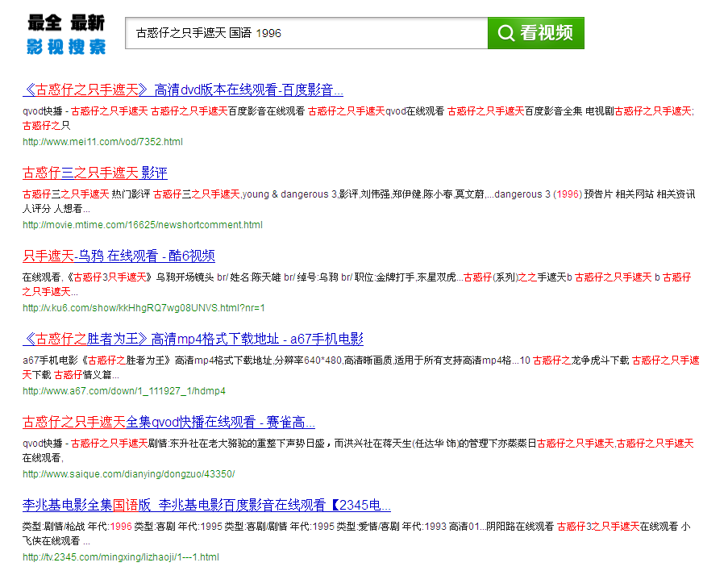The image size is (728, 575).
Task: Focus the search box containing 古惑仔之只手遮天
Action: tap(306, 33)
